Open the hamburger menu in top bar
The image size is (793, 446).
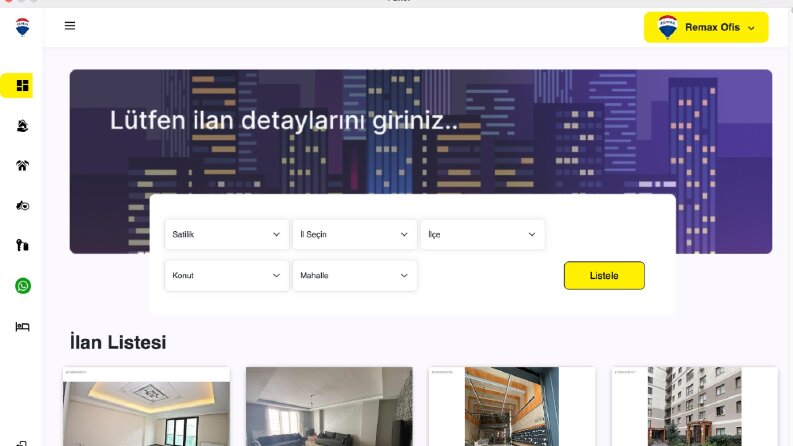click(70, 26)
